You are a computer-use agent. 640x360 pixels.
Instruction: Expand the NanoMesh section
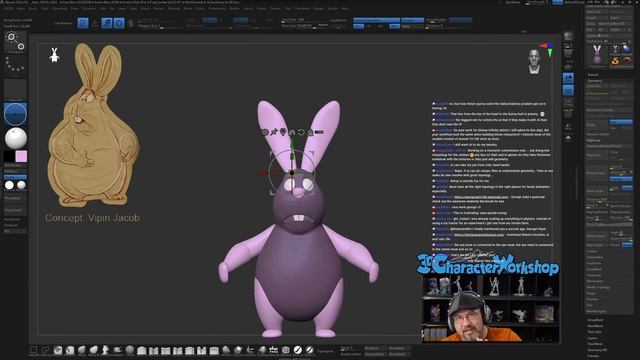[x=595, y=326]
